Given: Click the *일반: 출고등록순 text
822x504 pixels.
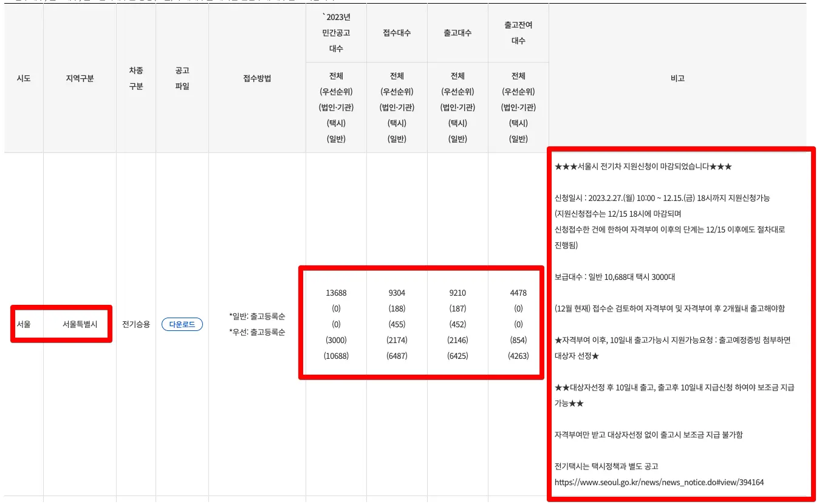Looking at the screenshot, I should (x=257, y=317).
